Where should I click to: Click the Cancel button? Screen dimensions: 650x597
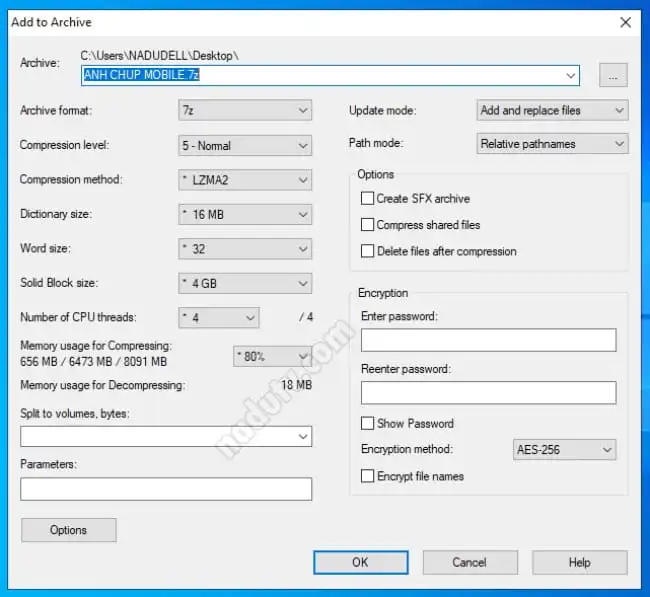pyautogui.click(x=470, y=563)
